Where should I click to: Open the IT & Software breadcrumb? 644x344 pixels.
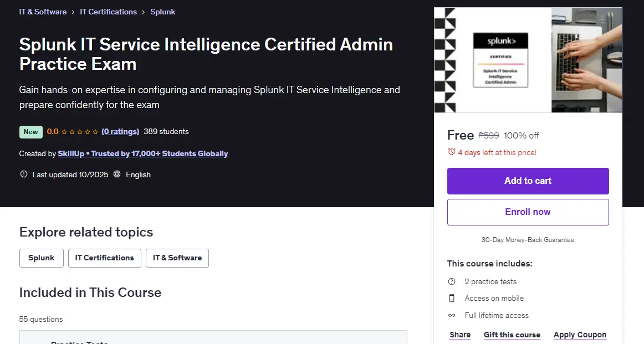[x=43, y=12]
